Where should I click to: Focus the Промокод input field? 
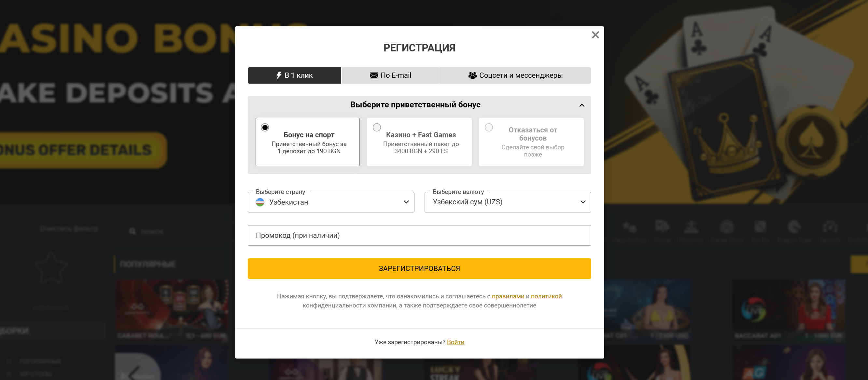point(419,235)
